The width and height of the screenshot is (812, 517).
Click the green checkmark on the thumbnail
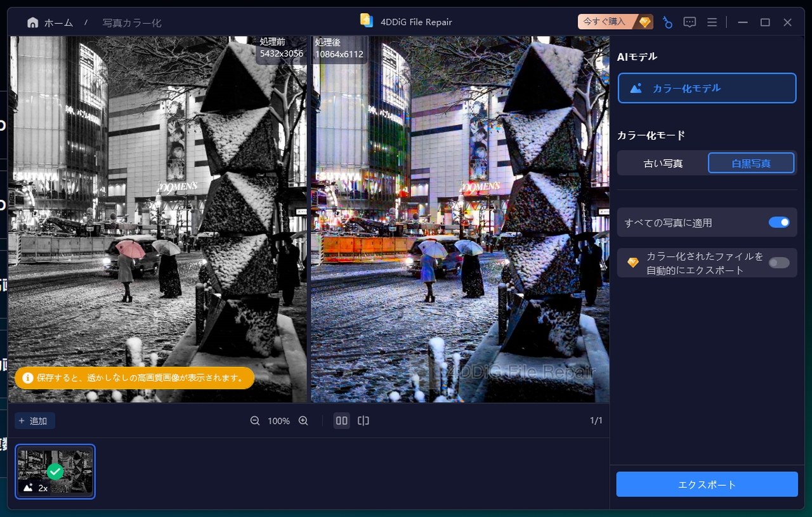[x=55, y=471]
